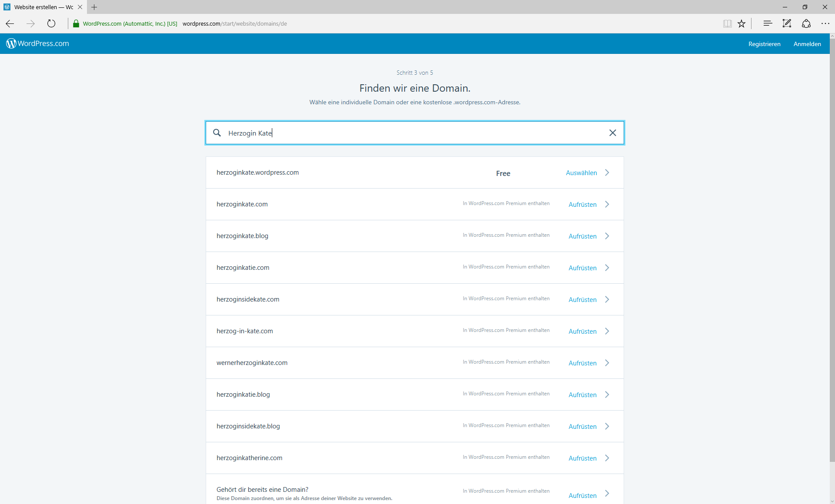Add page to favorites star icon
The image size is (835, 504).
click(741, 23)
